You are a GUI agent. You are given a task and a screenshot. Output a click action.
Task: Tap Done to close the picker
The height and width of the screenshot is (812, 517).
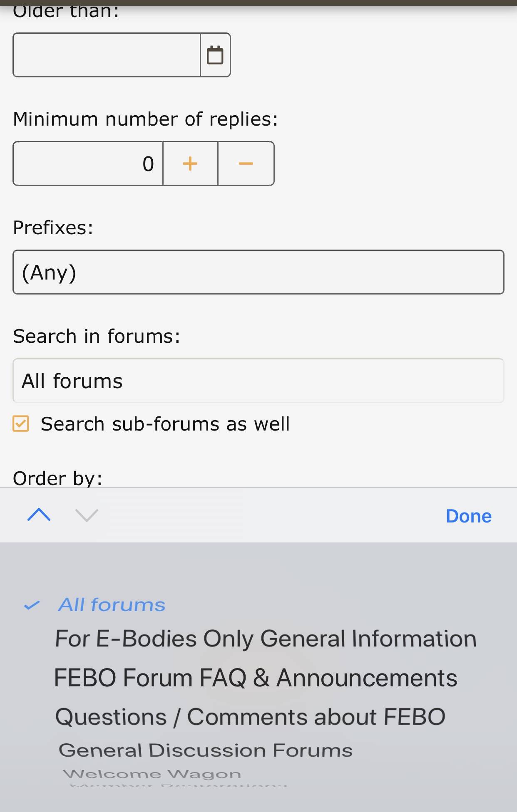(468, 516)
